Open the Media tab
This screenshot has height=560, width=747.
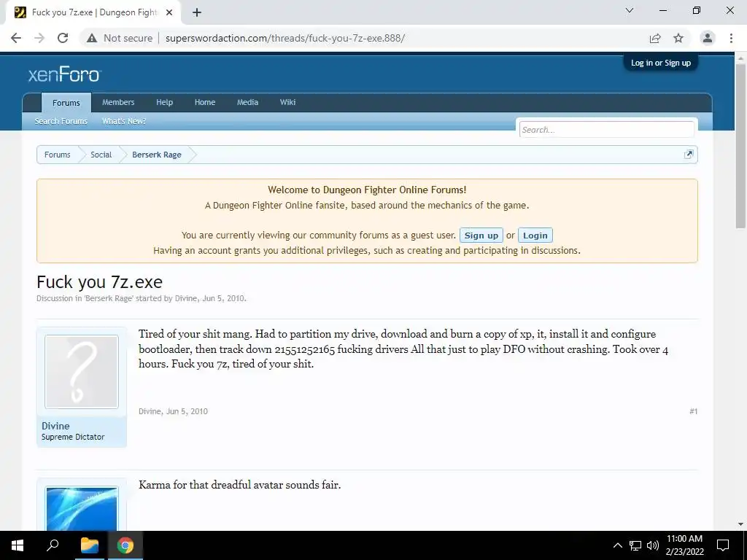click(x=248, y=102)
